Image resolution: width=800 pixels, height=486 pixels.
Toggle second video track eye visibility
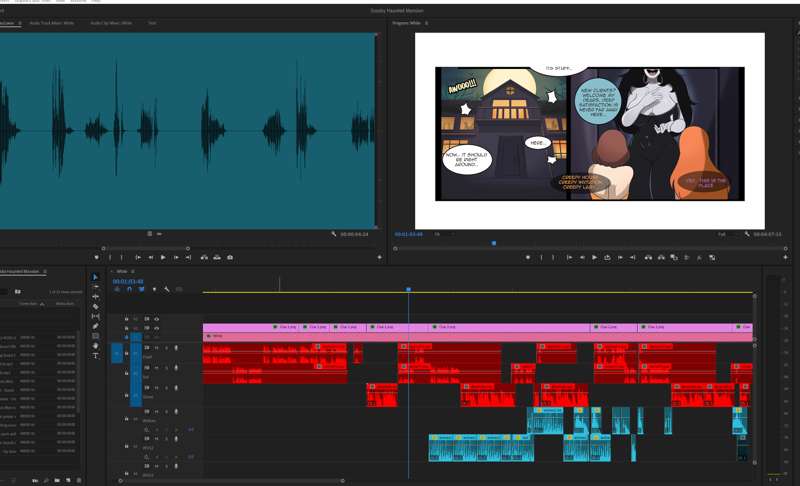point(156,328)
